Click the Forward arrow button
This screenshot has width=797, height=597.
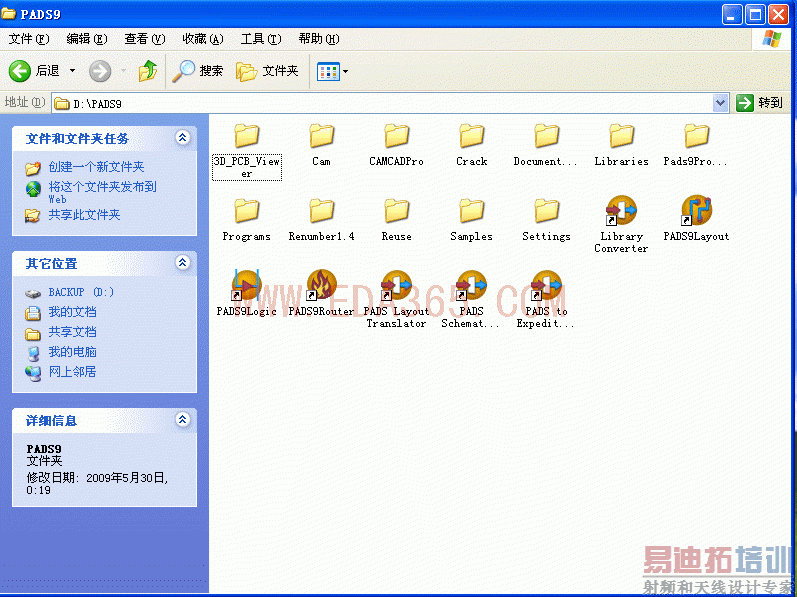[100, 71]
